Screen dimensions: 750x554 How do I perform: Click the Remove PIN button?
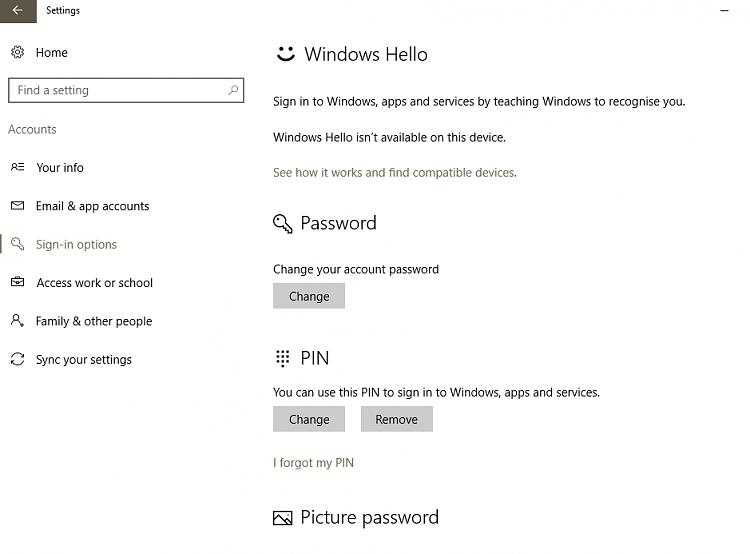click(x=397, y=419)
